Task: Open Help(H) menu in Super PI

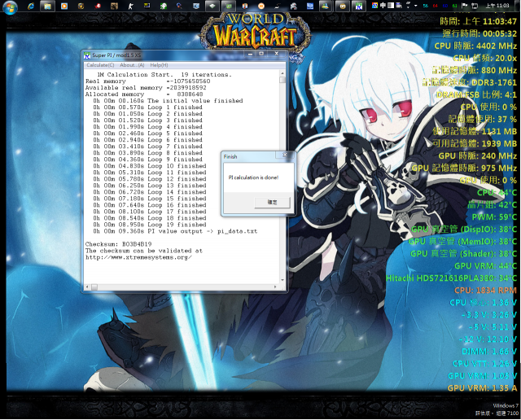Action: click(159, 65)
